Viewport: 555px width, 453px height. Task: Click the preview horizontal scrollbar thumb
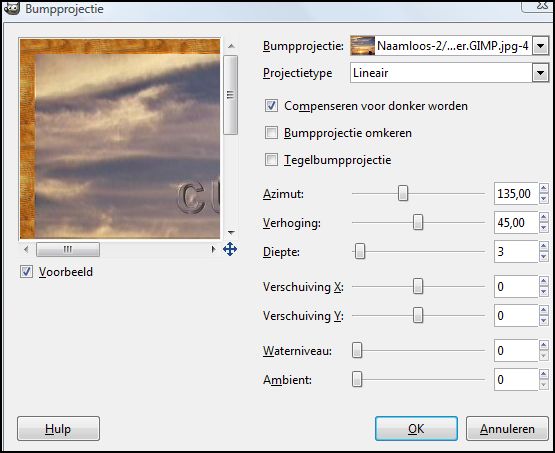click(68, 249)
